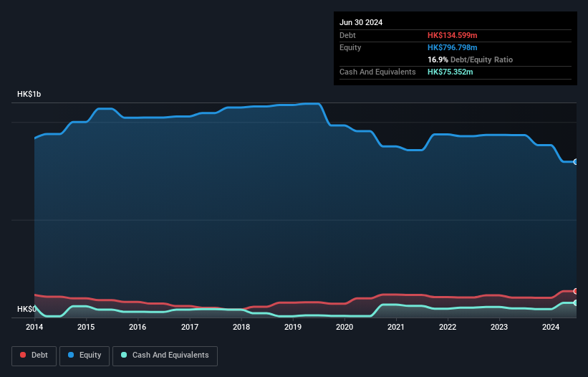588x377 pixels.
Task: Click the 2015 x-axis label
Action: tap(86, 327)
